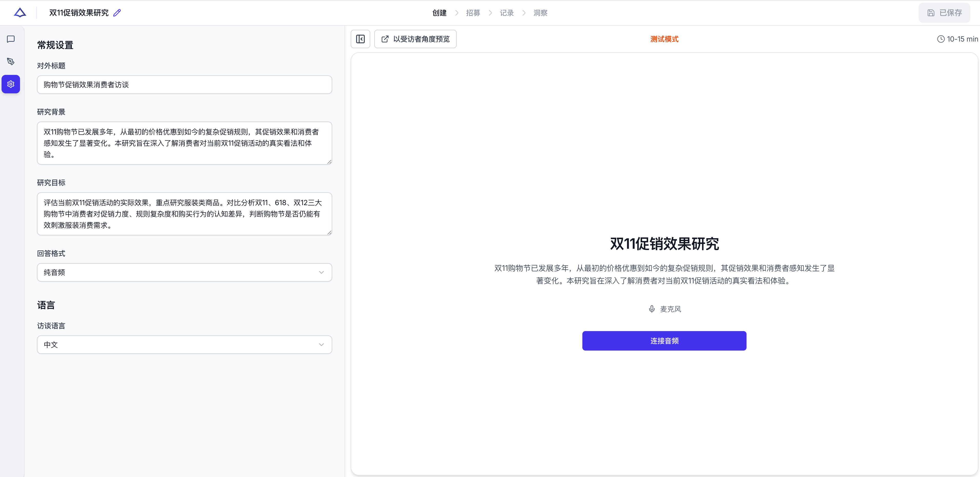The image size is (980, 477).
Task: Click the app logo icon
Action: pos(20,13)
